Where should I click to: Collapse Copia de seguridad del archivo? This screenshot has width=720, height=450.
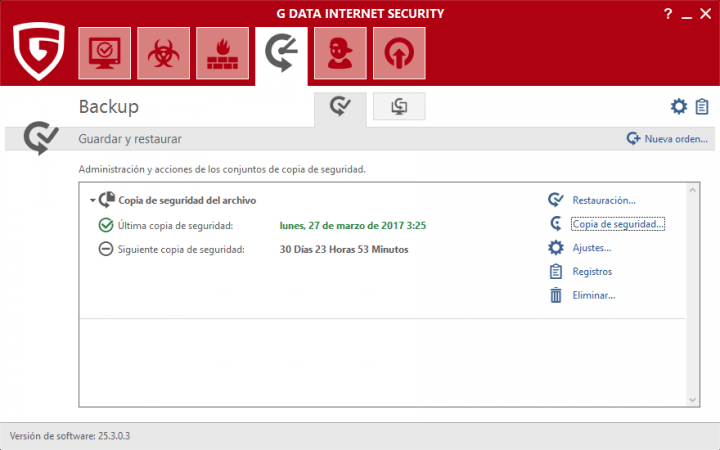point(92,200)
